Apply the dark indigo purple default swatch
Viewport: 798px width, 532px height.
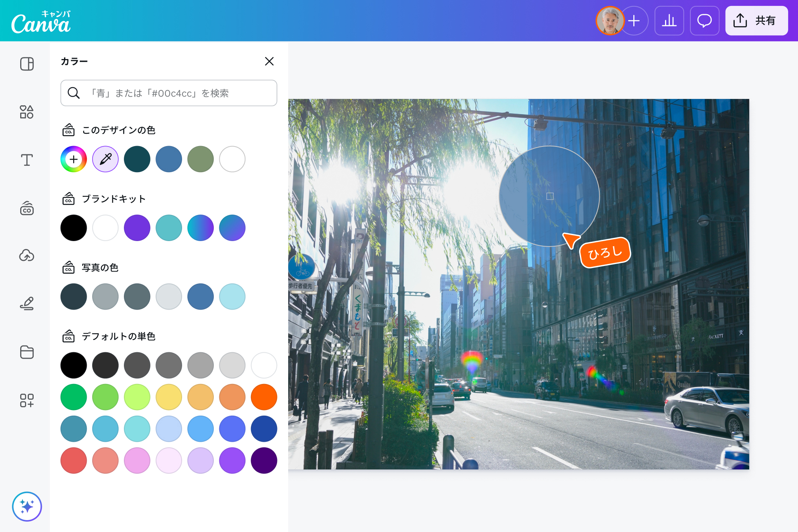[264, 460]
